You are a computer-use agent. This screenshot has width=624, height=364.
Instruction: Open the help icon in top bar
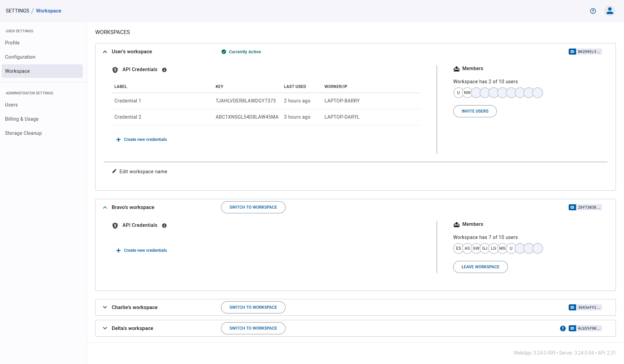click(593, 11)
